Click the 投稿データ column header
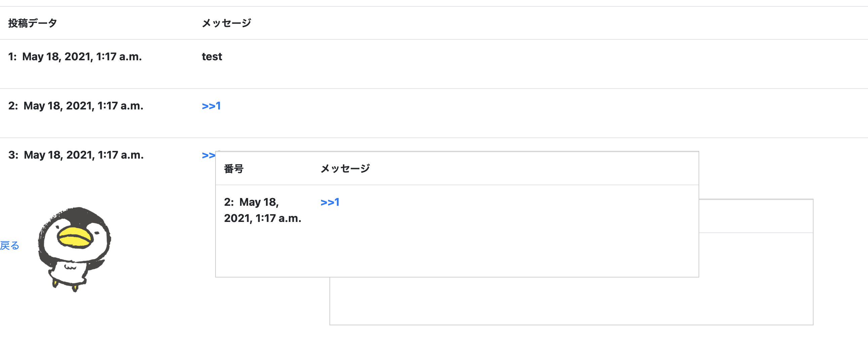The width and height of the screenshot is (868, 359). click(31, 23)
